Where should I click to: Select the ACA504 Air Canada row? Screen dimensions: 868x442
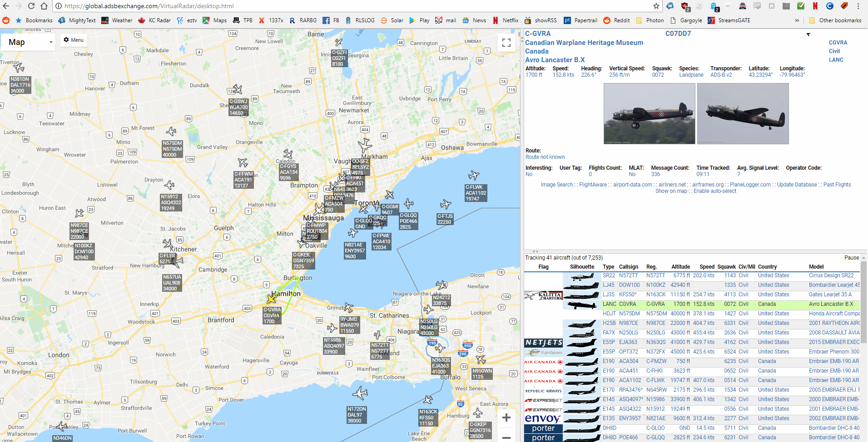tap(692, 361)
